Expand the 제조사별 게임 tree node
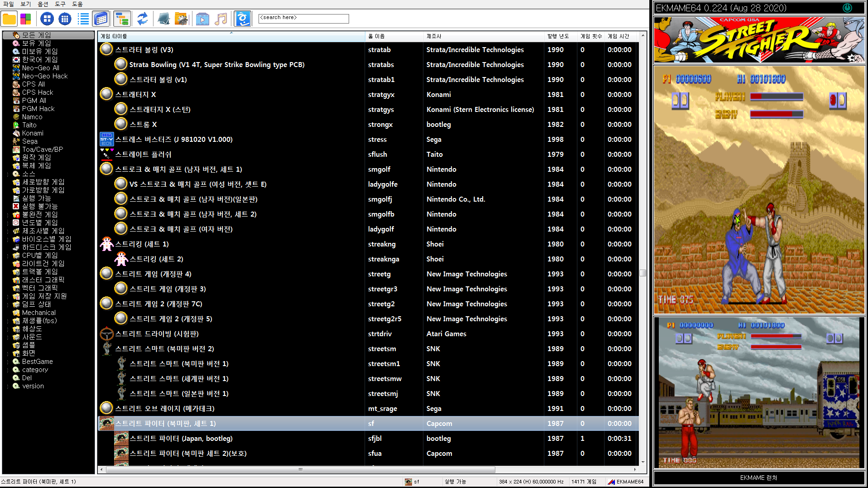This screenshot has width=868, height=488. click(x=8, y=231)
